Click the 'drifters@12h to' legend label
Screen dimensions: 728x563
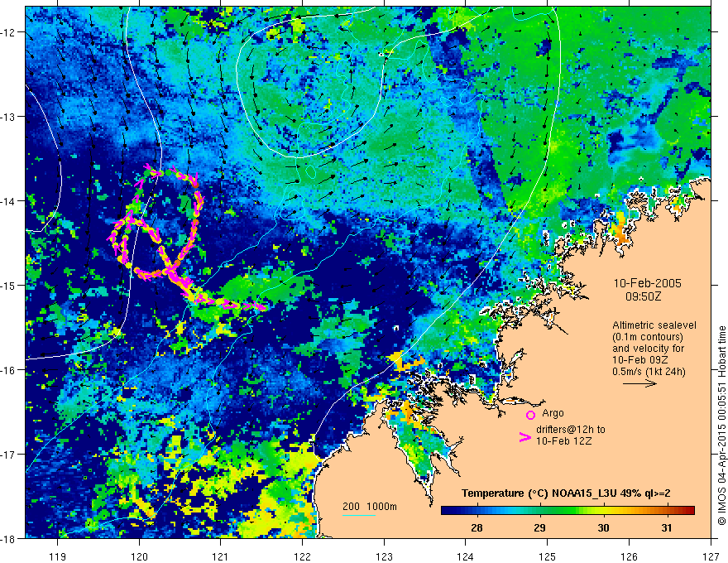click(571, 430)
